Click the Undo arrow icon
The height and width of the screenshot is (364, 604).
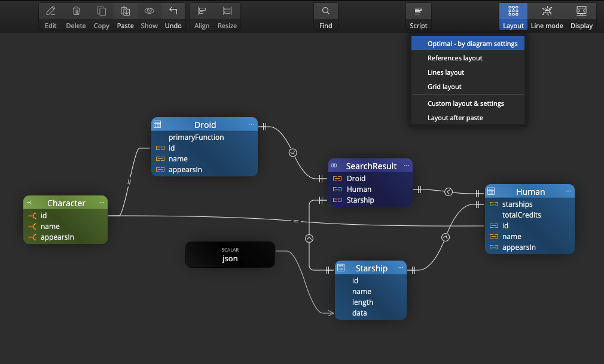click(173, 11)
